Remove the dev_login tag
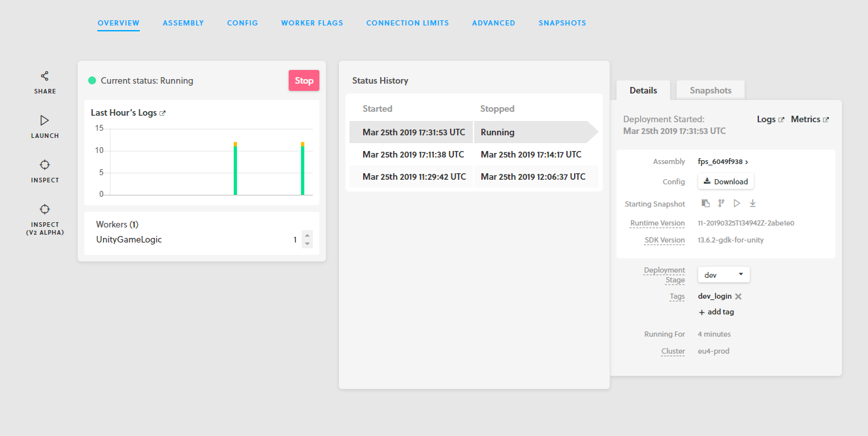Viewport: 868px width, 436px height. coord(738,296)
